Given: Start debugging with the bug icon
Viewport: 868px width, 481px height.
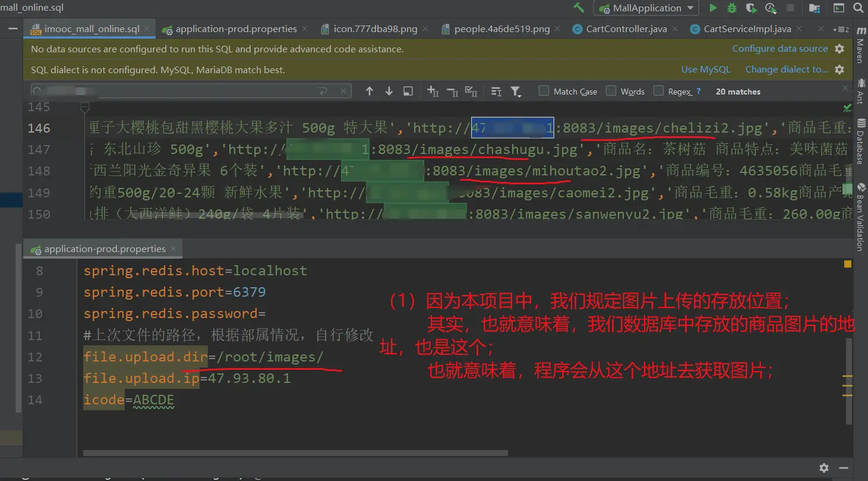Looking at the screenshot, I should coord(732,8).
